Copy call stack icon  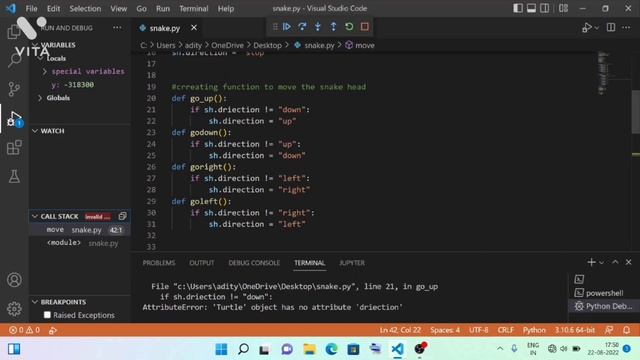pos(122,216)
